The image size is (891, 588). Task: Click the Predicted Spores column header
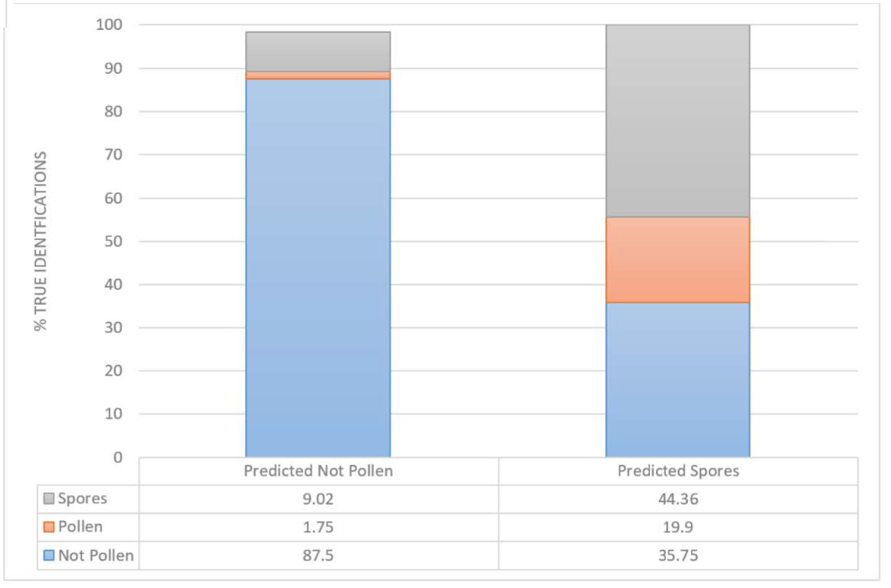[x=678, y=471]
